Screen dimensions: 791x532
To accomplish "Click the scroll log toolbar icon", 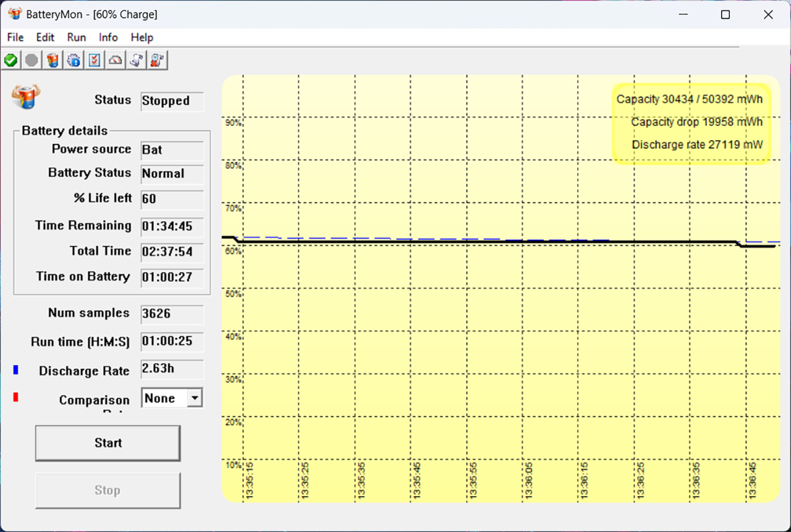I will [x=137, y=60].
